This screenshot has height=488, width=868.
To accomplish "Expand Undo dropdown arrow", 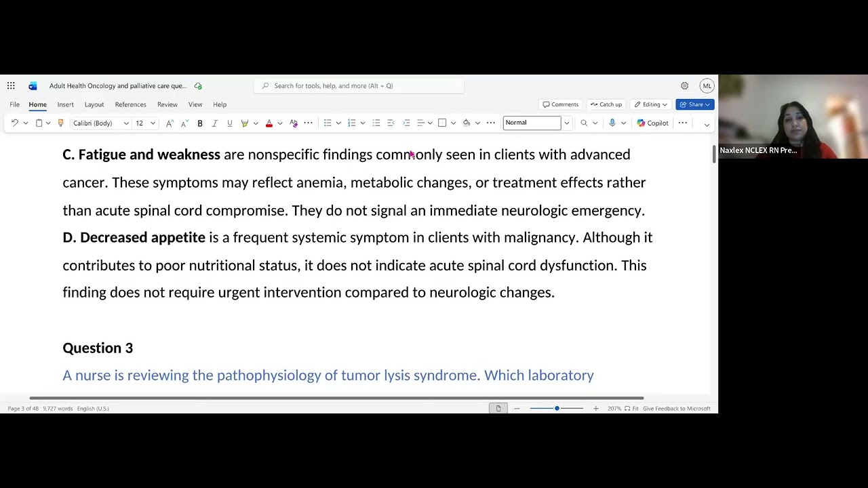I will [x=26, y=123].
